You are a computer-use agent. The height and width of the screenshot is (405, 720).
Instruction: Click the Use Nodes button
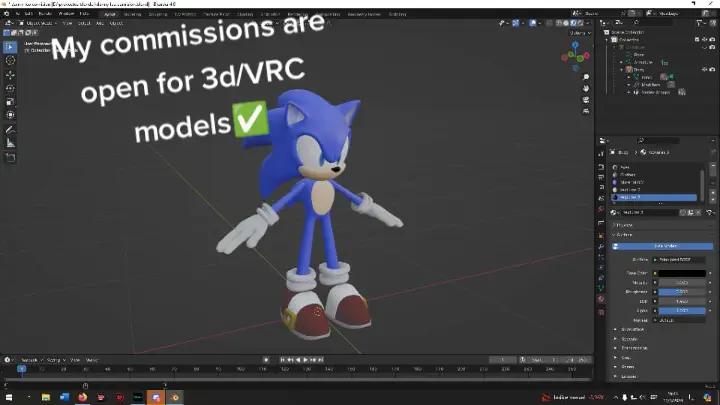pyautogui.click(x=662, y=246)
